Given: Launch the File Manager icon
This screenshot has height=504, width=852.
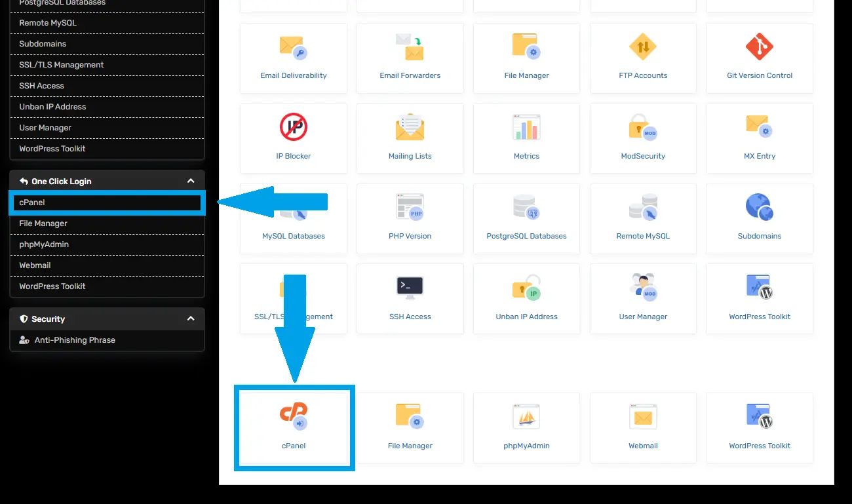Looking at the screenshot, I should click(x=526, y=58).
